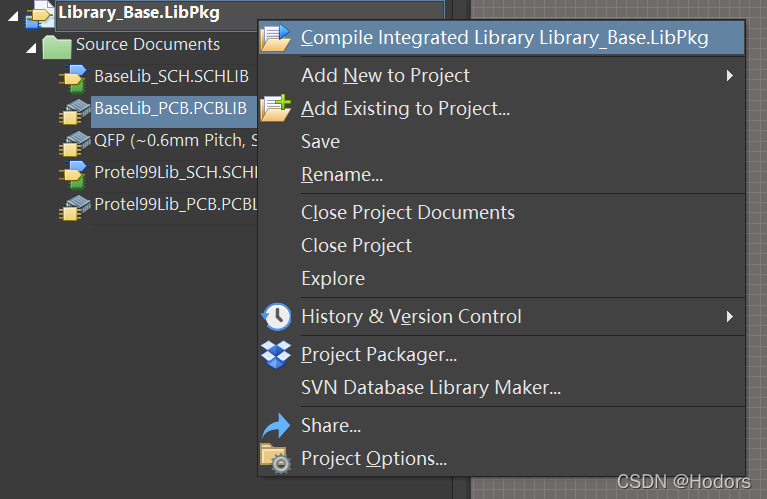Click the Protel99Lib_SCH schematic library icon
Screen dimensions: 767x499
click(x=73, y=174)
